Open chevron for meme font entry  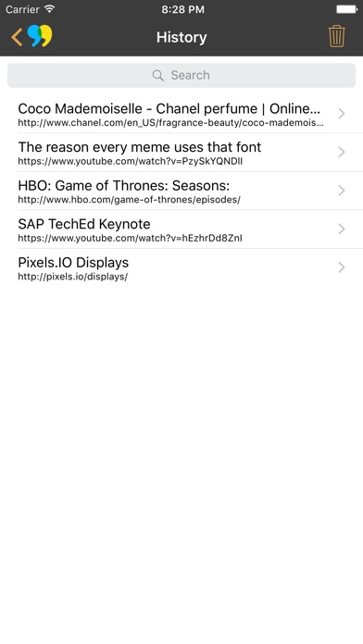[x=341, y=153]
